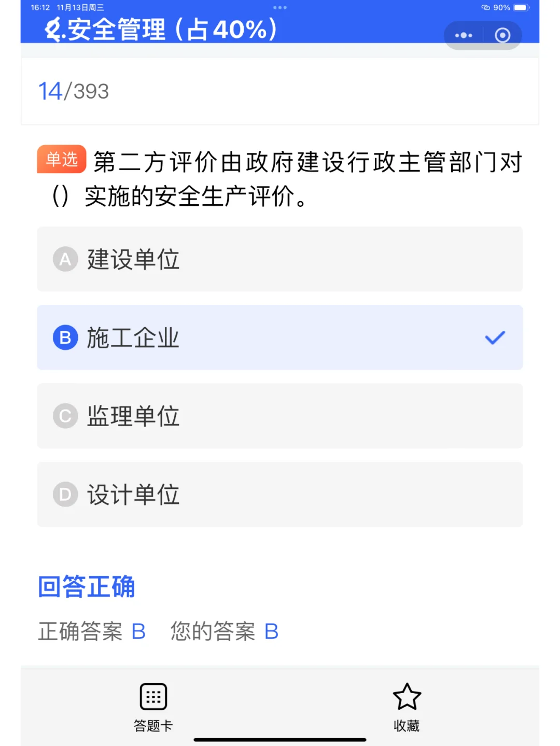Open the mini-program three-dot more menu

[463, 35]
